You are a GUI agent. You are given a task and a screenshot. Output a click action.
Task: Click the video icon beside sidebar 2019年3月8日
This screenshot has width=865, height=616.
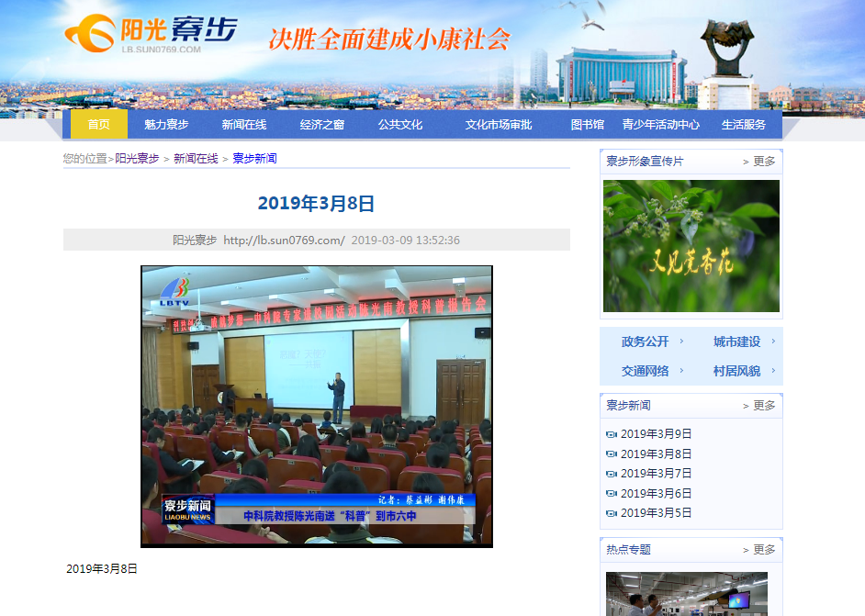(x=612, y=454)
